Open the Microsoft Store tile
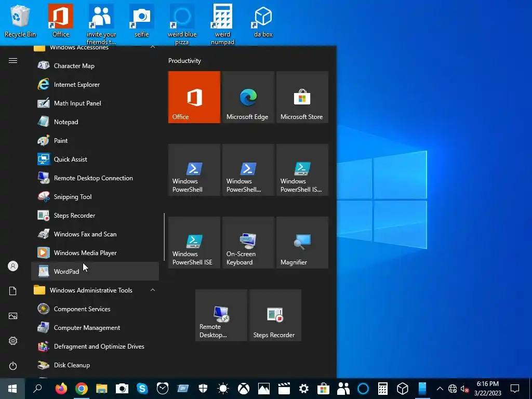The height and width of the screenshot is (399, 532). (302, 97)
